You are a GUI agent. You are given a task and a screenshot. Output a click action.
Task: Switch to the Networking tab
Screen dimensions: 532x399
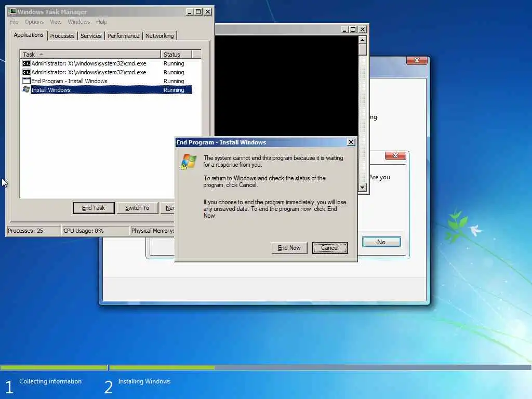point(159,36)
